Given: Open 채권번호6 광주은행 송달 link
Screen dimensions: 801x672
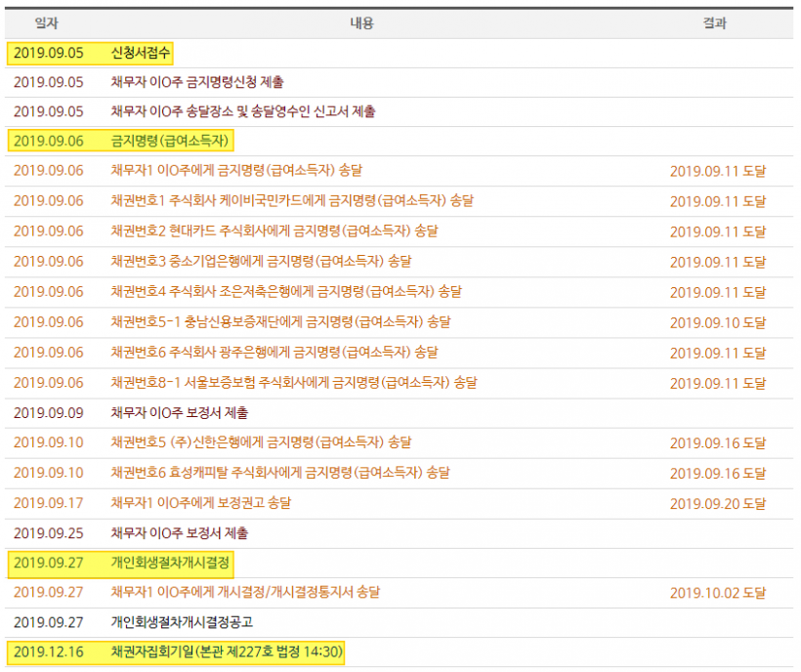Looking at the screenshot, I should point(274,353).
